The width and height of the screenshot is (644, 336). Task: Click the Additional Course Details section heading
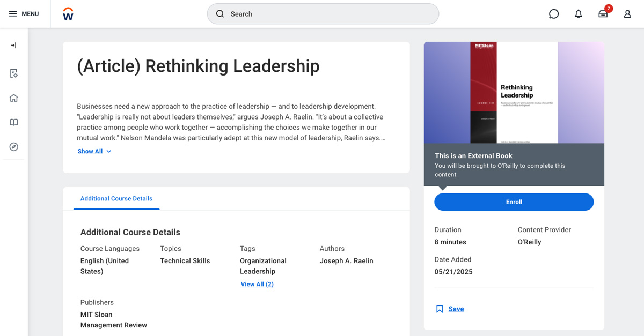tap(130, 233)
